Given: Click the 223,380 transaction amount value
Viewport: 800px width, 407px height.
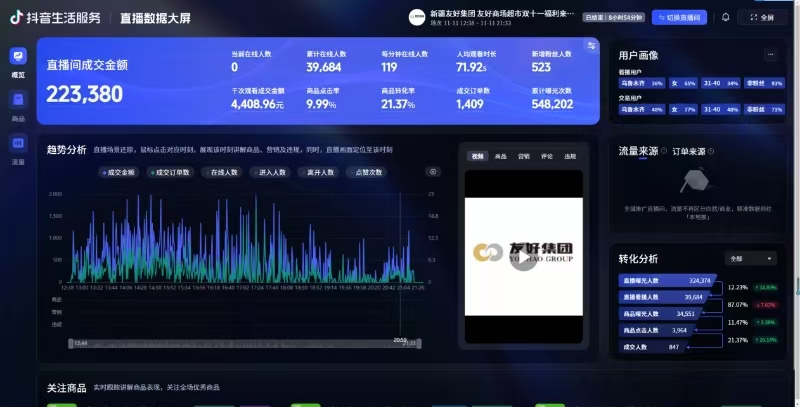Looking at the screenshot, I should tap(84, 94).
